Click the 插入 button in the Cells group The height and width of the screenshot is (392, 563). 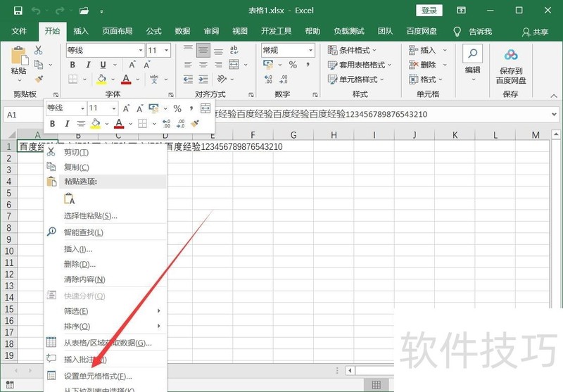click(x=424, y=50)
